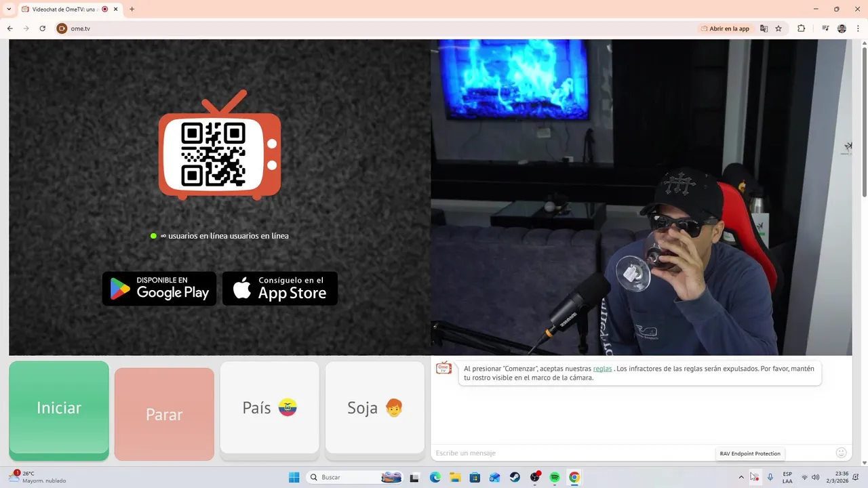Click the Abrir en la app button
Screen dimensions: 868x488
(726, 28)
